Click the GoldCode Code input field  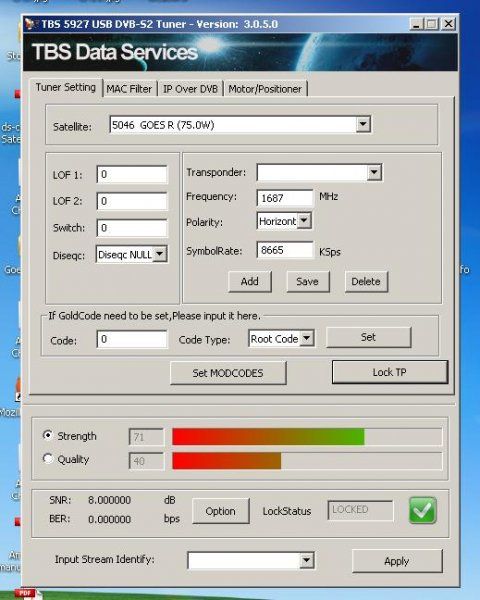click(x=132, y=339)
